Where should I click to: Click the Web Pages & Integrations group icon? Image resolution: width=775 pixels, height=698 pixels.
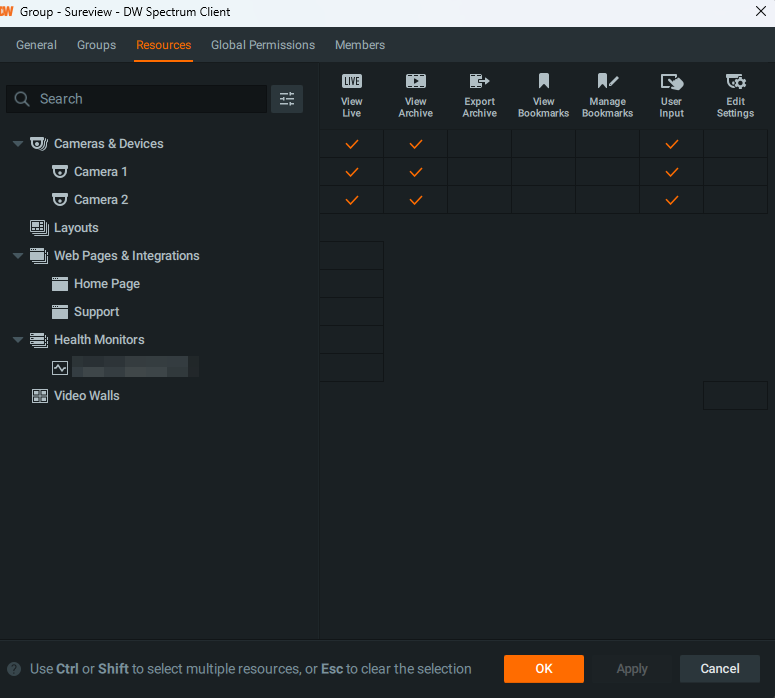(39, 256)
